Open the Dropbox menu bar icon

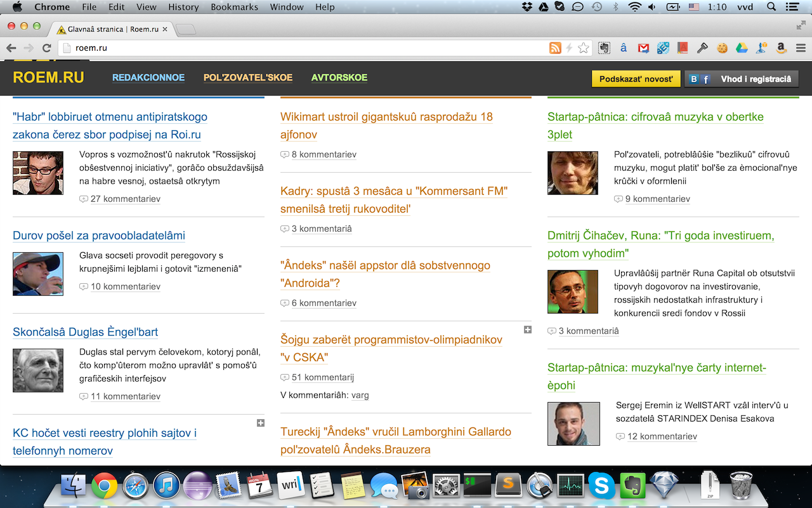(527, 7)
